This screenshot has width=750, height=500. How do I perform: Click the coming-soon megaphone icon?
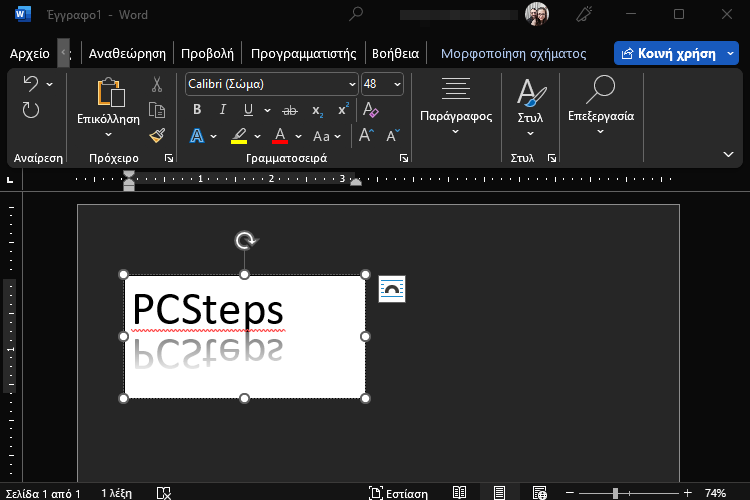click(x=584, y=14)
